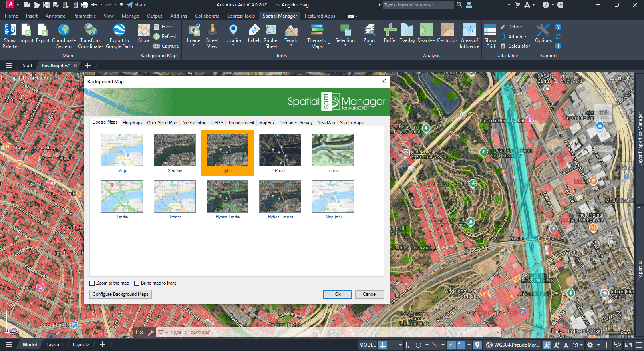Toggle drawing grid display in status bar
This screenshot has height=351, width=644.
tap(383, 345)
